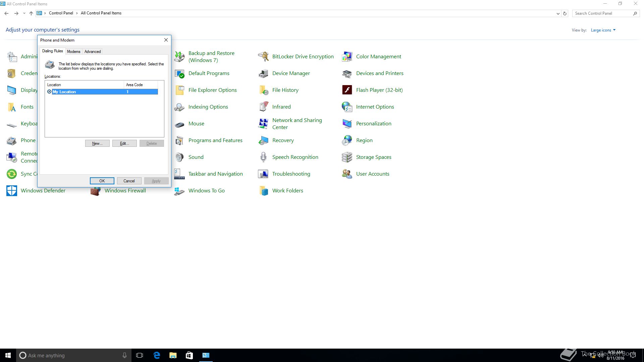Screen dimensions: 644x362
Task: Launch Microsoft Edge from the taskbar
Action: pyautogui.click(x=157, y=355)
